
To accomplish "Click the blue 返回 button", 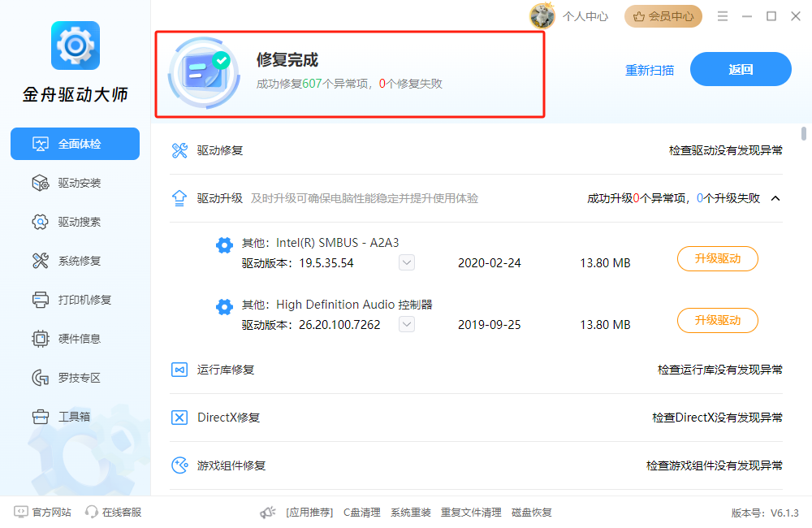I will [741, 69].
